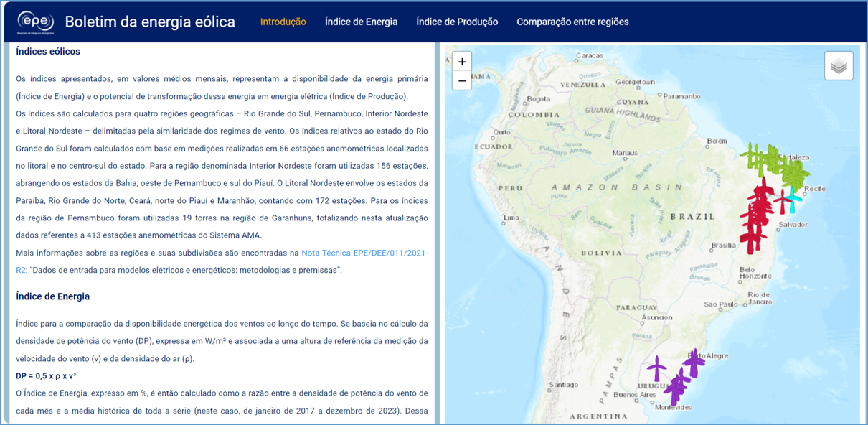Open the Nota Técnica EPE/DEE/011/2021 link
This screenshot has height=425, width=868.
(364, 253)
